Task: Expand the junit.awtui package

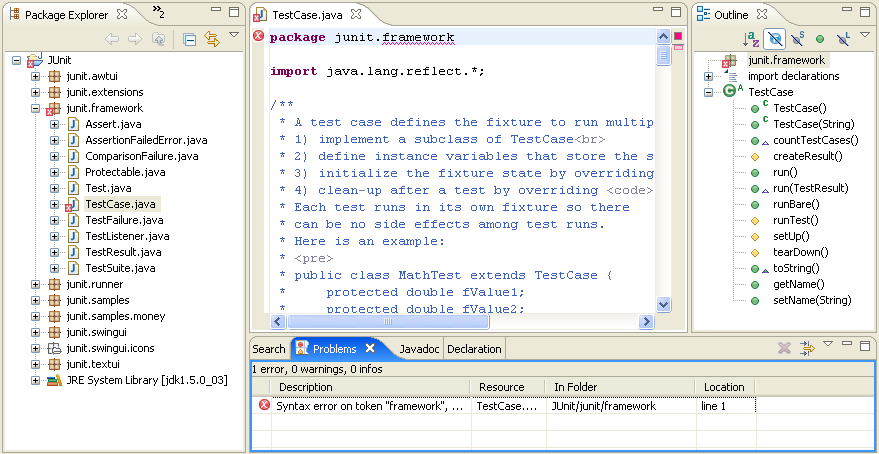Action: [x=35, y=76]
